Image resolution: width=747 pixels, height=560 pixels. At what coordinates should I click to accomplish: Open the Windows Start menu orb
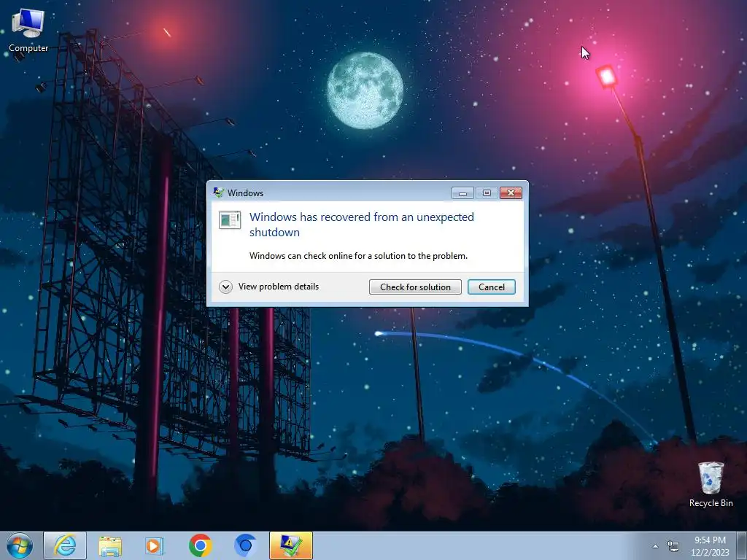point(20,545)
